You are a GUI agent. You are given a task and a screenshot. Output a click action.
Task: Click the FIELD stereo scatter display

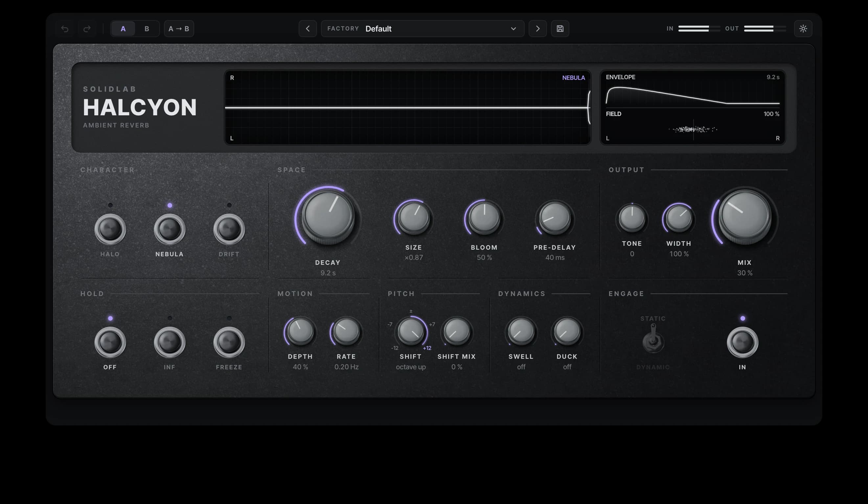(x=693, y=129)
